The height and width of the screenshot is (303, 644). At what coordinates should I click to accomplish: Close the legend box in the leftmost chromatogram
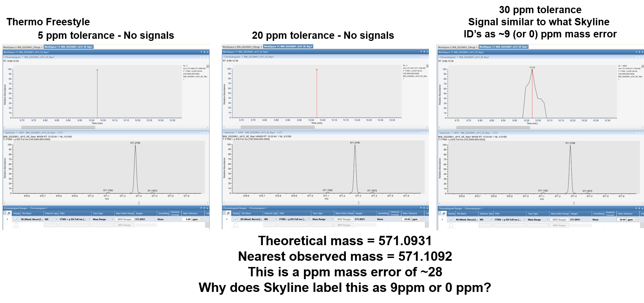(208, 66)
